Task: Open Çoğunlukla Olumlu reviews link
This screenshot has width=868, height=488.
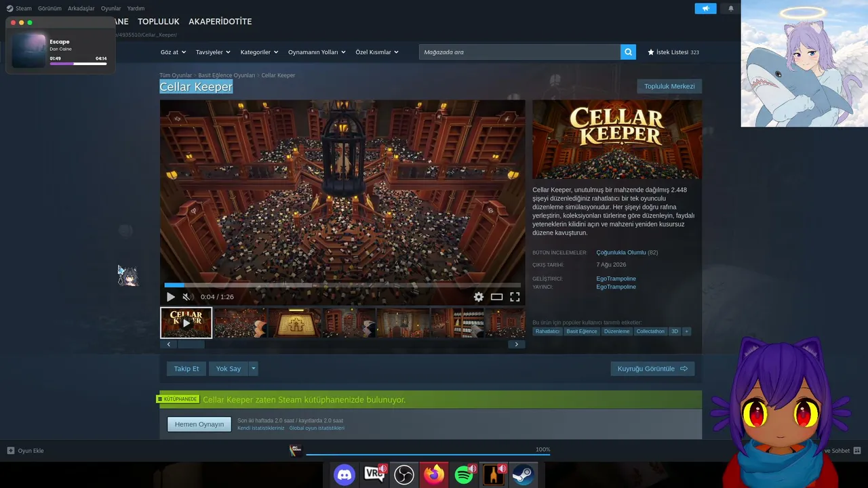Action: (621, 252)
